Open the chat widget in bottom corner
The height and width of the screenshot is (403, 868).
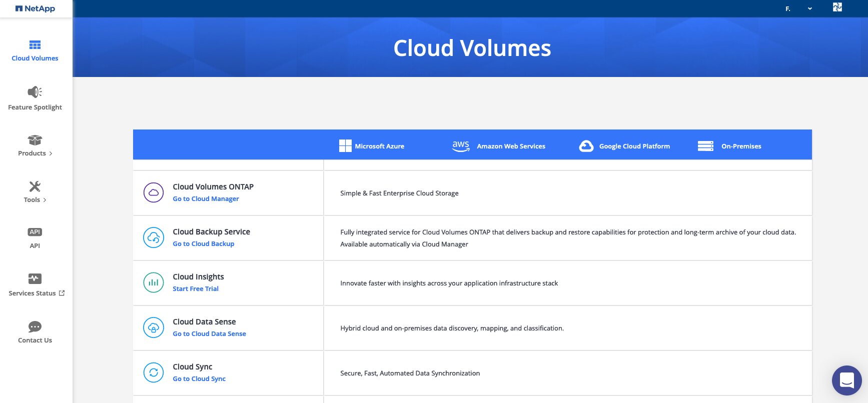(846, 380)
